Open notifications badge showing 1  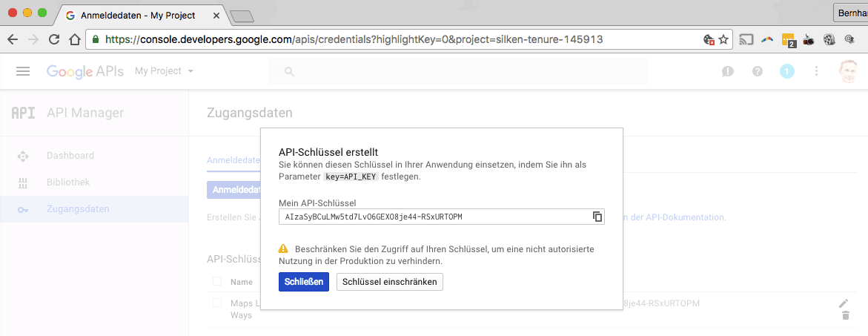point(786,71)
